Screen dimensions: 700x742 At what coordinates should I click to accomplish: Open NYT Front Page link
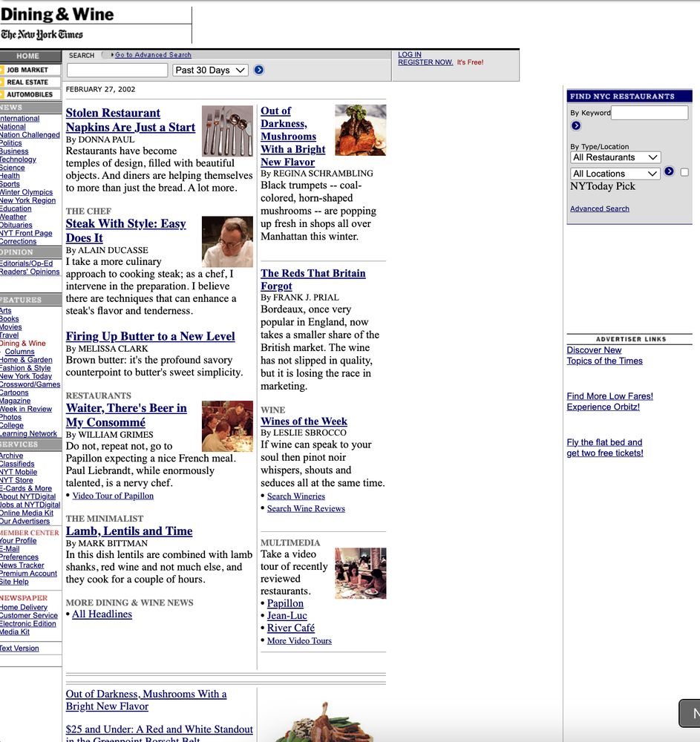tap(26, 233)
